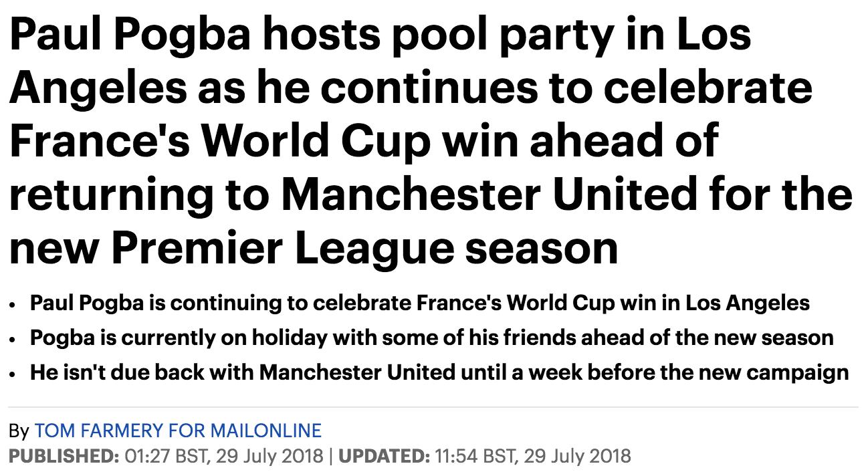The image size is (868, 476).
Task: Click the headline line "France's World Cup win ahead of"
Action: (363, 140)
